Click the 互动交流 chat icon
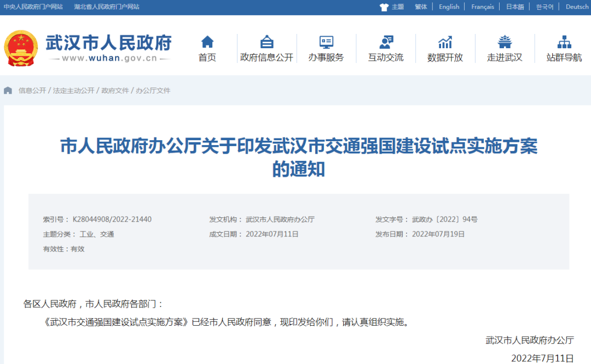The width and height of the screenshot is (591, 364). (386, 42)
